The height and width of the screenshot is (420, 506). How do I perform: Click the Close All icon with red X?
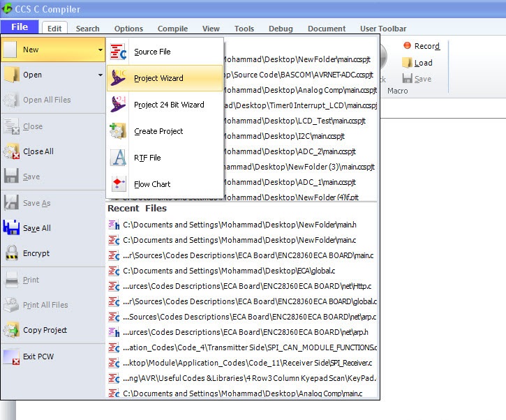pyautogui.click(x=12, y=151)
